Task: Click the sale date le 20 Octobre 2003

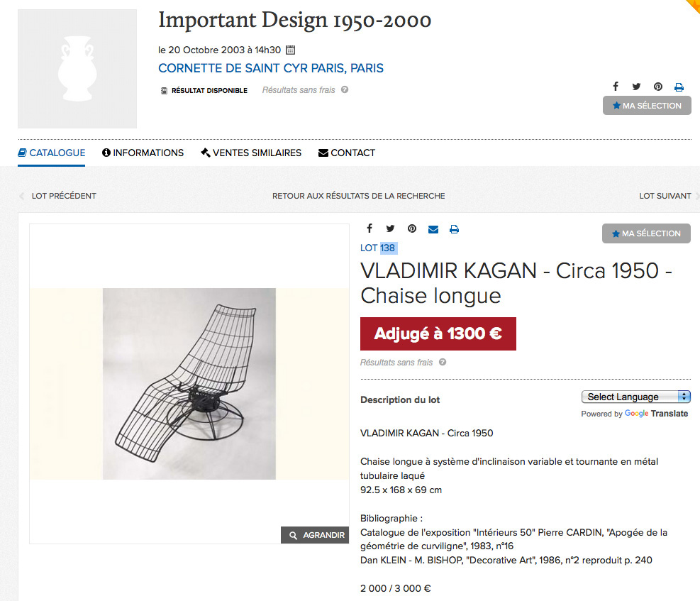Action: [220, 50]
